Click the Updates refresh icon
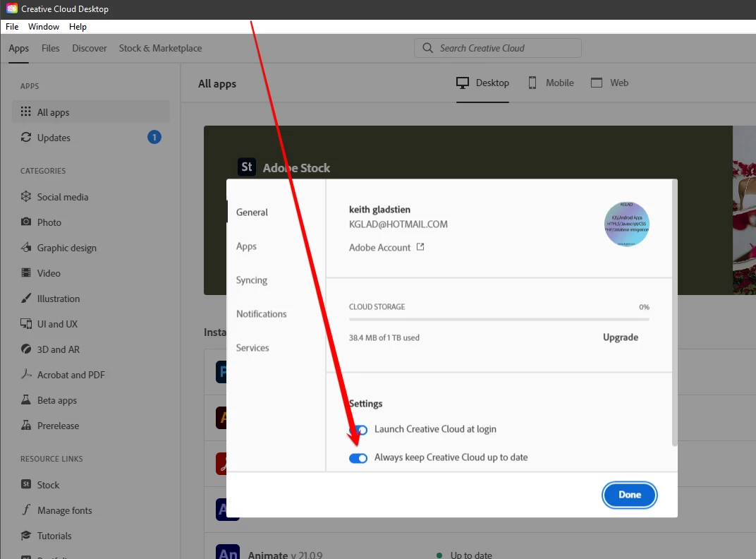This screenshot has width=756, height=559. 26,137
